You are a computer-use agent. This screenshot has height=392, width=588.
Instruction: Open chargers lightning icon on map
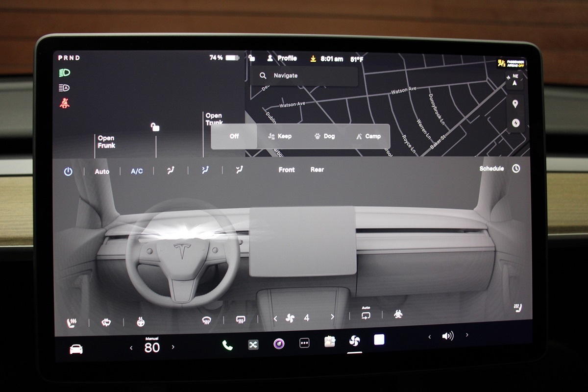[x=515, y=123]
